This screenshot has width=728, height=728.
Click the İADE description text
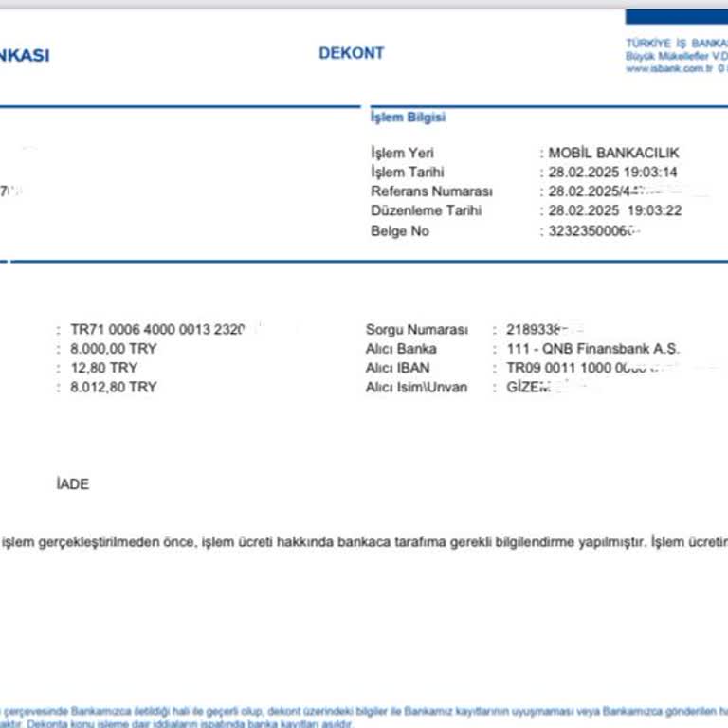coord(72,484)
